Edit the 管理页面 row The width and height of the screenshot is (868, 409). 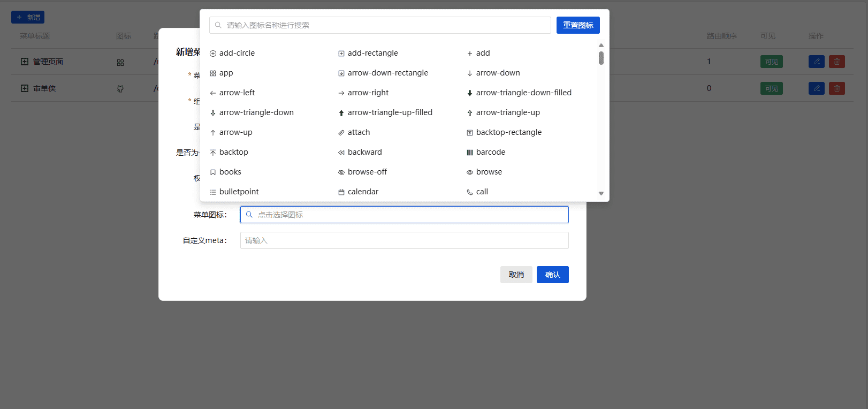coord(817,62)
